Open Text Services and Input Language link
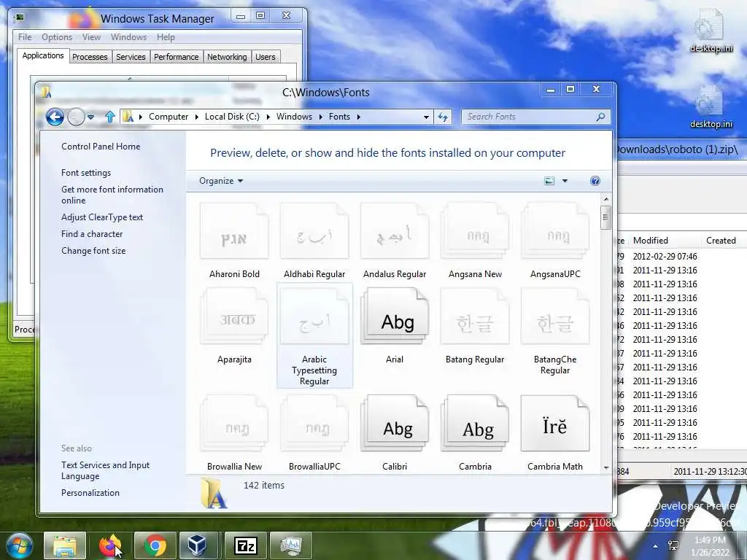 coord(105,470)
